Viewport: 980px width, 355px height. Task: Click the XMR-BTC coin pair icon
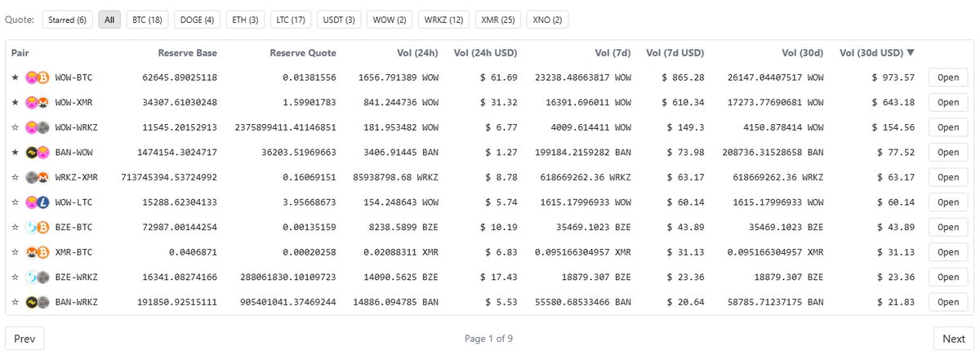[38, 252]
